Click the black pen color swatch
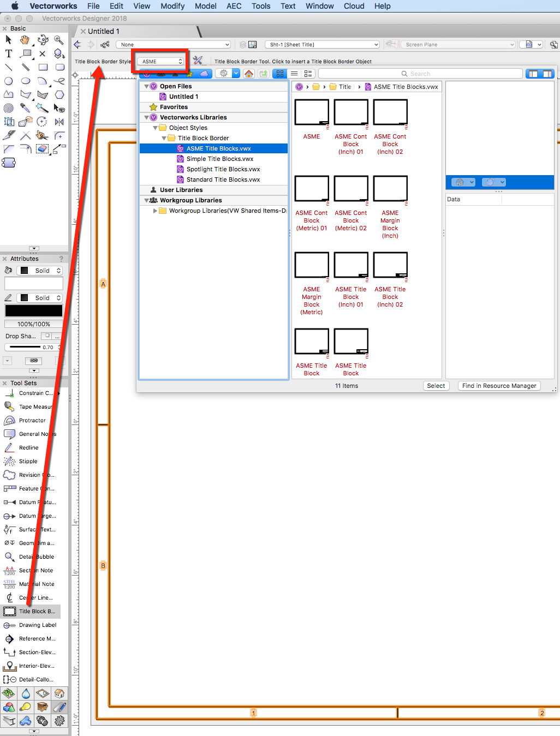This screenshot has width=560, height=736. coord(34,310)
